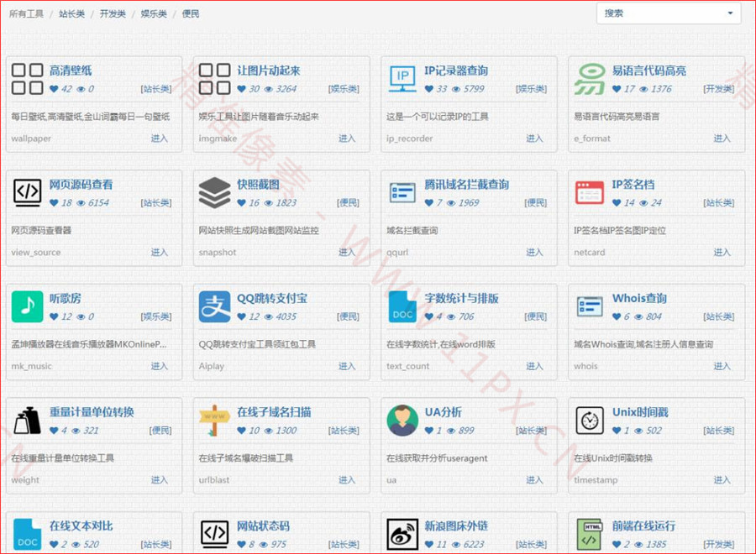
Task: Click the clock icon for Unix时间戳
Action: [x=590, y=421]
